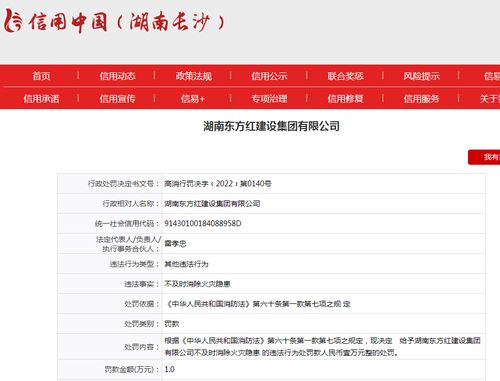This screenshot has width=500, height=381.
Task: Click the page title 湖南东方红建设集团有限公司
Action: (271, 126)
